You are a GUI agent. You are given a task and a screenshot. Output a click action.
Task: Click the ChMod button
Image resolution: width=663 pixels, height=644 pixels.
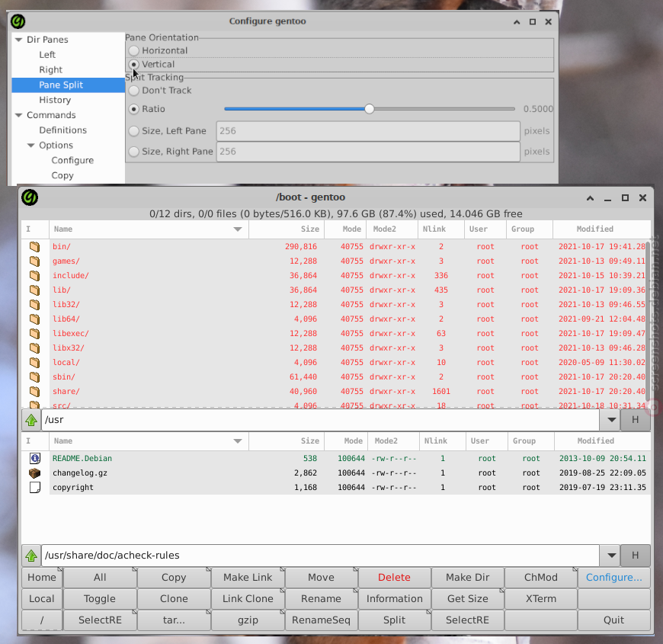click(x=541, y=578)
